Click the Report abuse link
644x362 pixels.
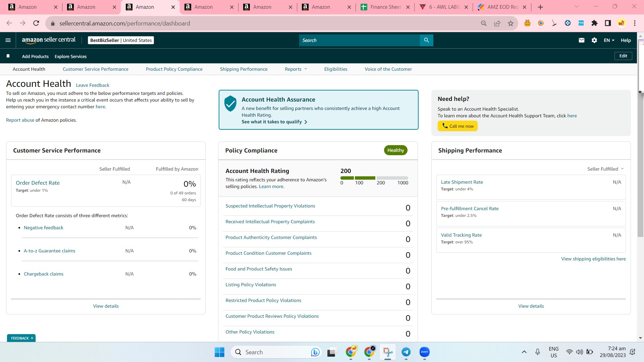pyautogui.click(x=20, y=120)
